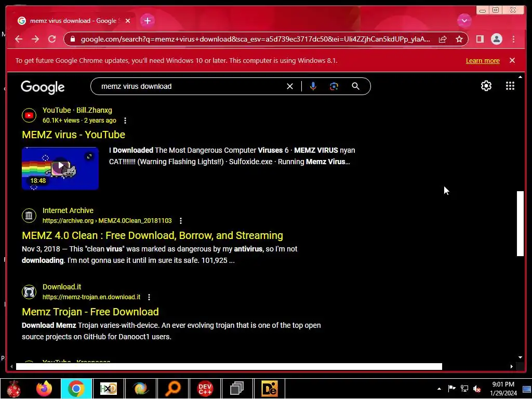This screenshot has width=532, height=399.
Task: Launch Firefox from the taskbar
Action: 44,389
